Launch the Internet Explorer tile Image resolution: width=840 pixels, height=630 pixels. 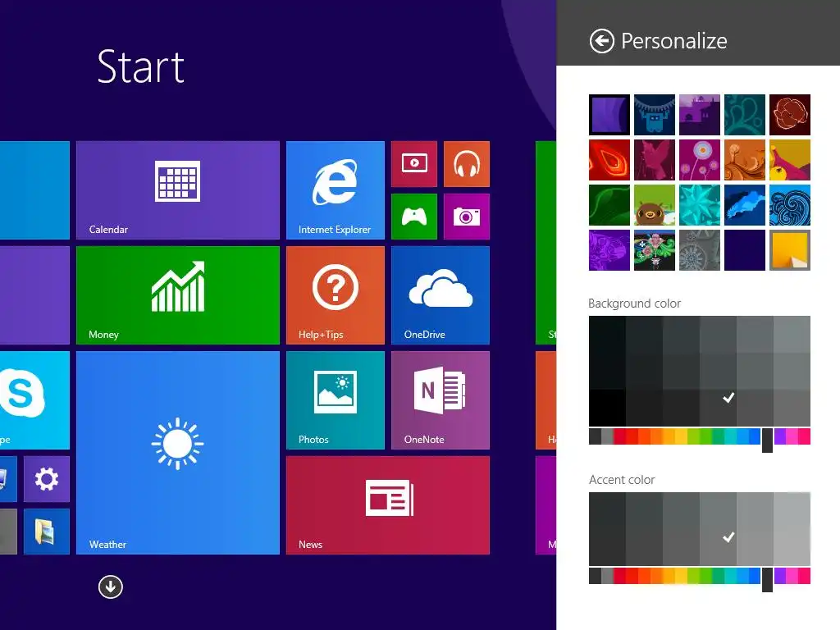pos(336,190)
